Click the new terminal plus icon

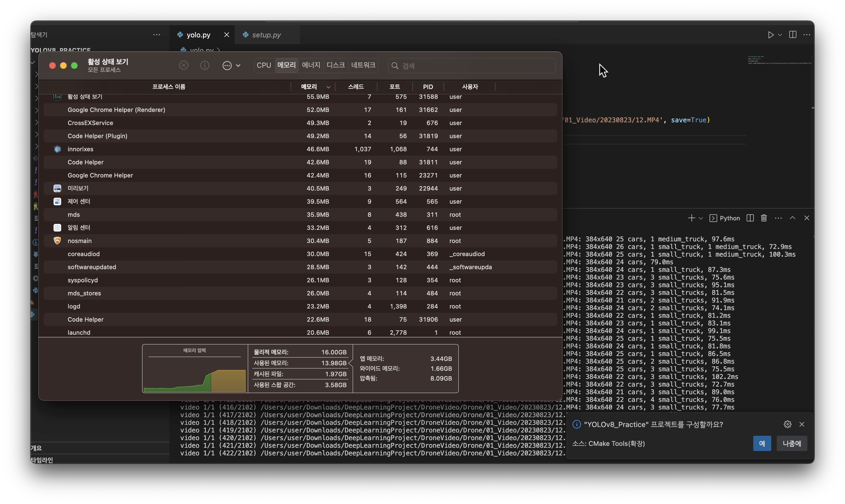click(691, 218)
